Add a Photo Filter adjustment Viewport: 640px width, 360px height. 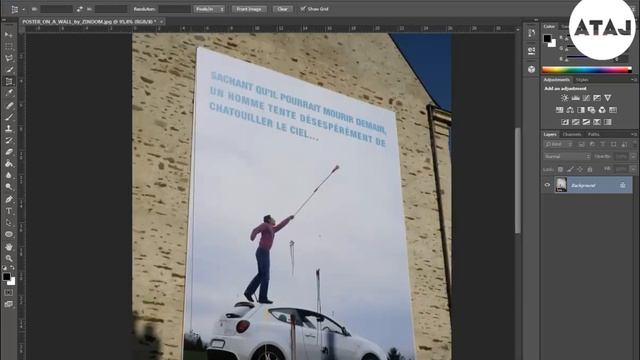591,110
